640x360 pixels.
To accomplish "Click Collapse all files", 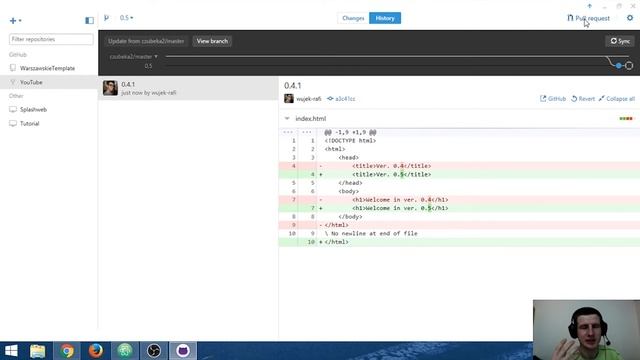I will [616, 99].
